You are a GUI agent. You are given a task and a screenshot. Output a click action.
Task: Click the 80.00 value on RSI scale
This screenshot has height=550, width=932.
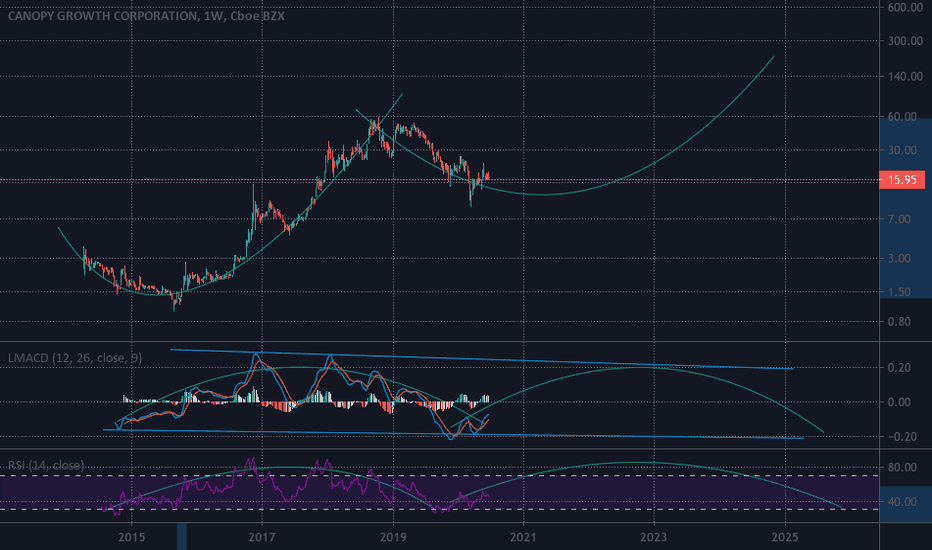pyautogui.click(x=902, y=467)
